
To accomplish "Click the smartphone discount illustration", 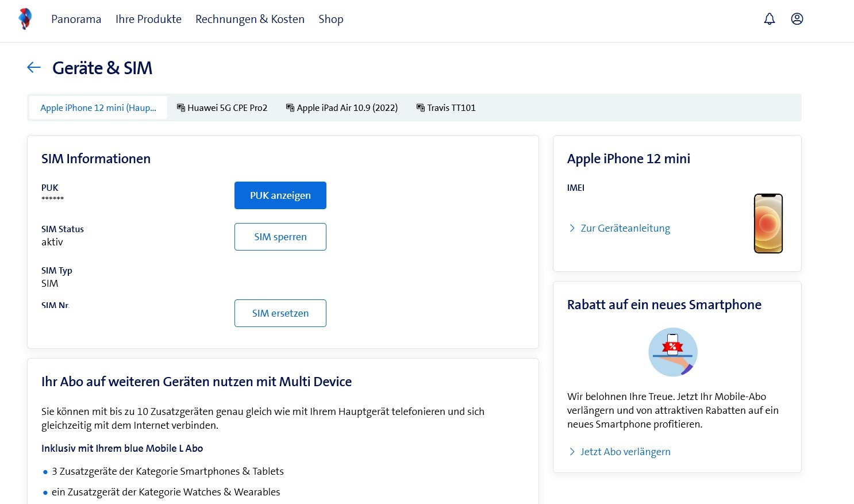I will tap(672, 352).
